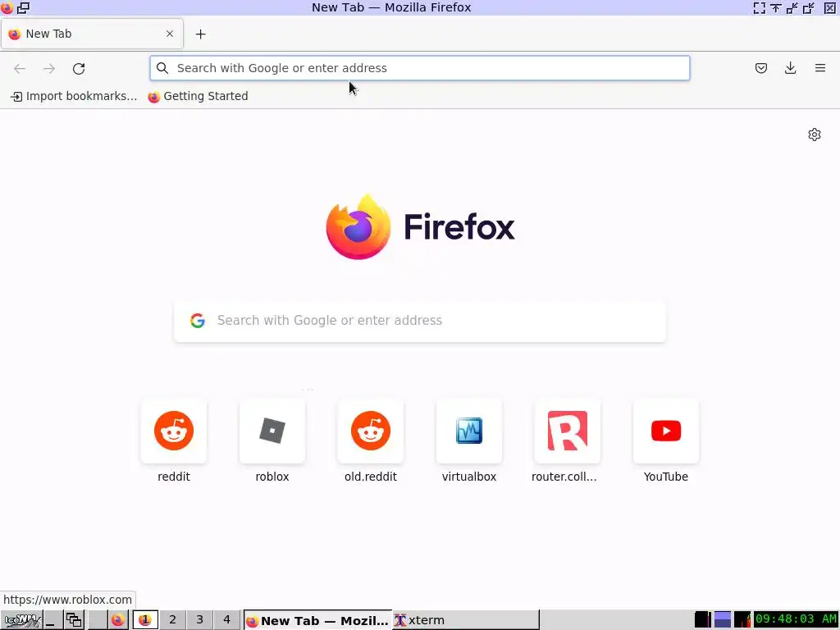Click the Firefox logo on new tab page

pyautogui.click(x=358, y=227)
